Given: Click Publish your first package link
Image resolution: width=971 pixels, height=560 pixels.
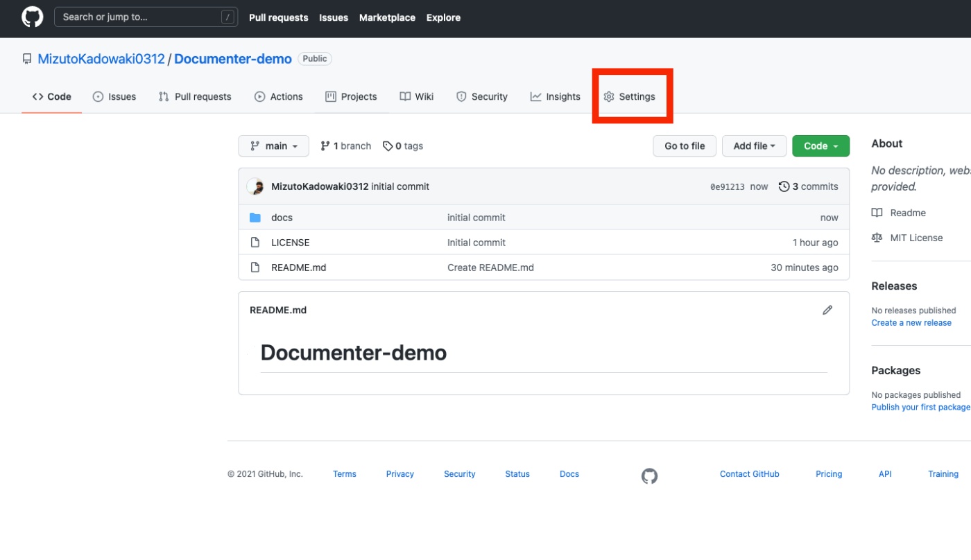Looking at the screenshot, I should (921, 408).
